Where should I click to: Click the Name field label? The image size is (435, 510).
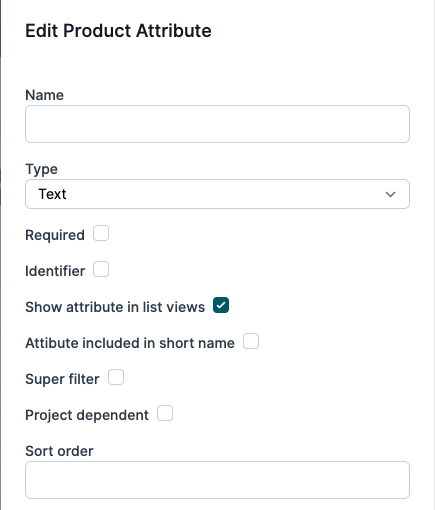tap(44, 95)
